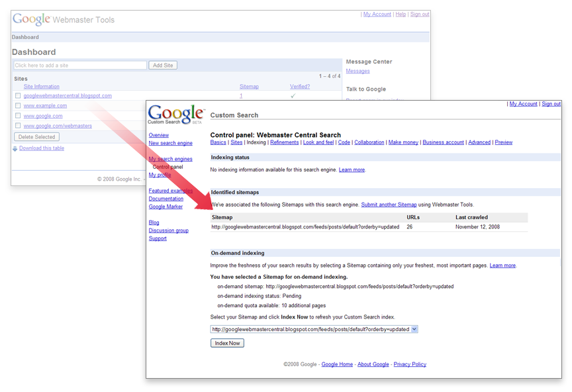Click Sign out in Webmaster Tools window
The image size is (572, 392).
[x=420, y=14]
